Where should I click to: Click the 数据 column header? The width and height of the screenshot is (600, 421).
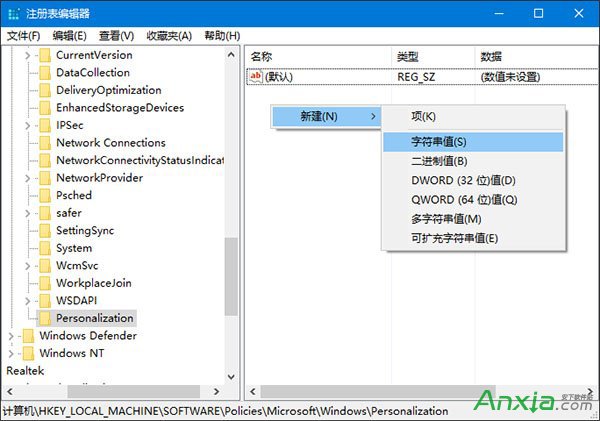537,57
